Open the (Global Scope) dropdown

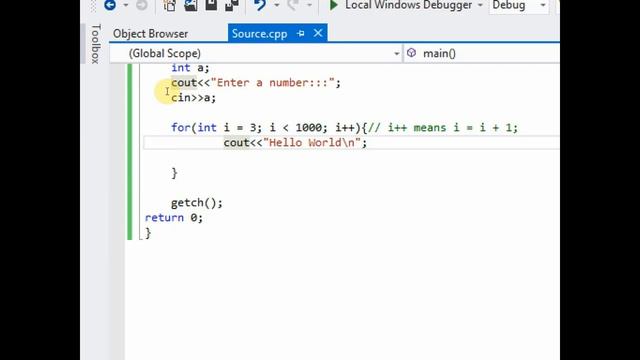click(x=256, y=53)
